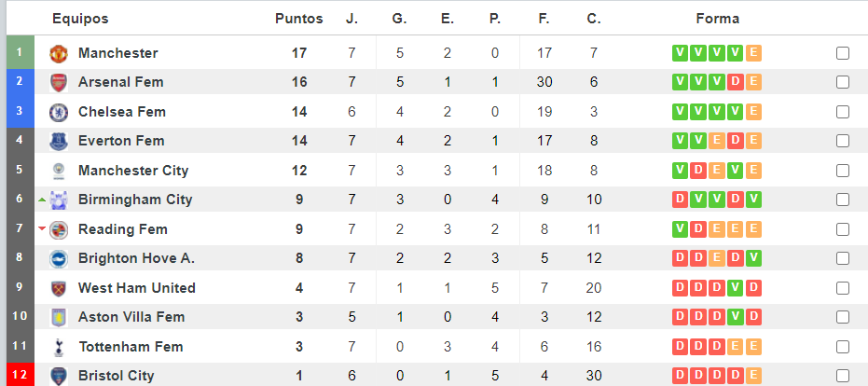Click the Chelsea Fem club crest

pos(59,113)
